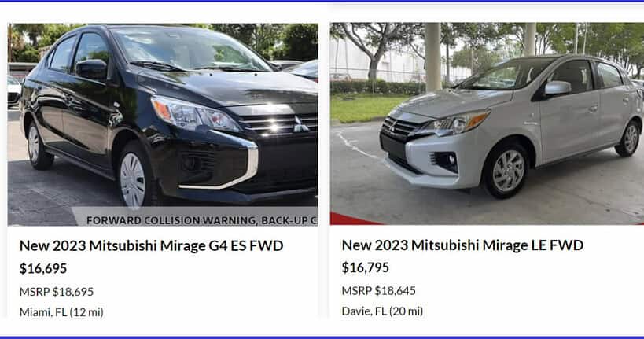Screen dimensions: 644x339
Task: Open the New 2023 Mitsubishi Mirage LE FWD listing title
Action: click(x=462, y=245)
